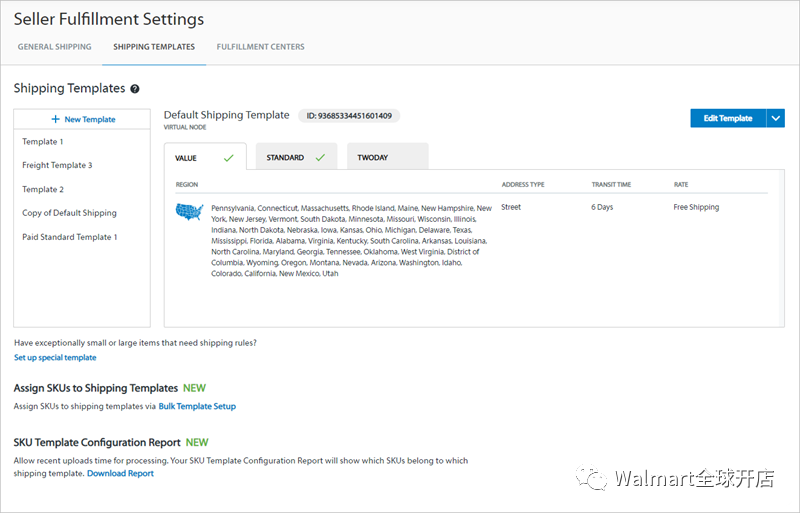This screenshot has width=800, height=513.
Task: Open the Edit Template dropdown arrow
Action: point(776,118)
